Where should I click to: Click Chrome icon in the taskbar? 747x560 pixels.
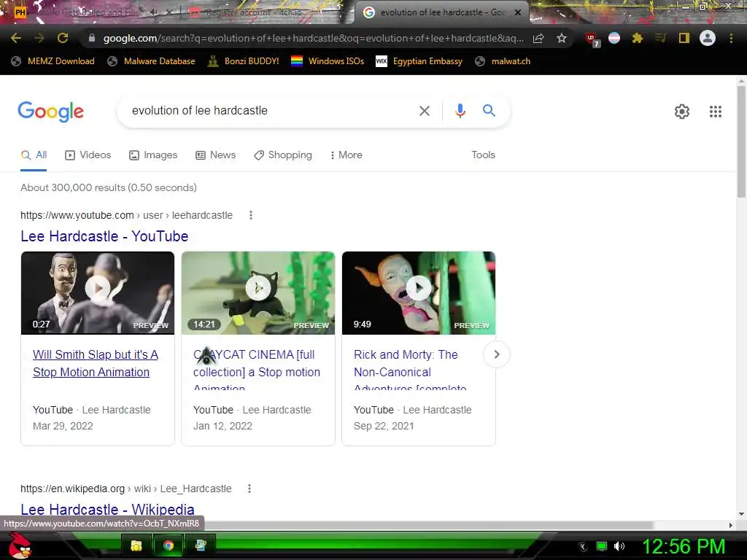click(x=168, y=545)
